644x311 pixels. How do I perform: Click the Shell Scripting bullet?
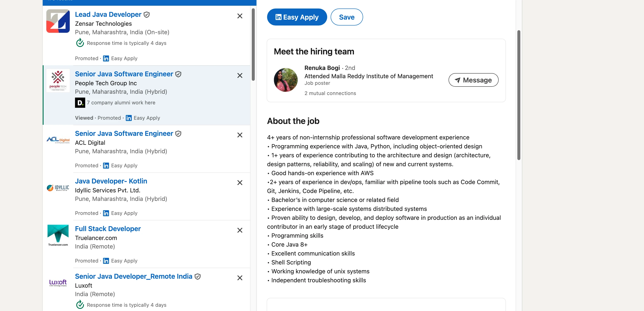(289, 262)
